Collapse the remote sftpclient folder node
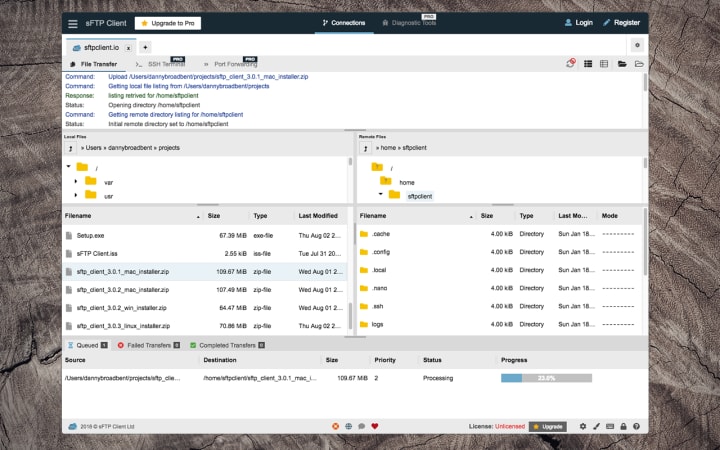 [380, 194]
